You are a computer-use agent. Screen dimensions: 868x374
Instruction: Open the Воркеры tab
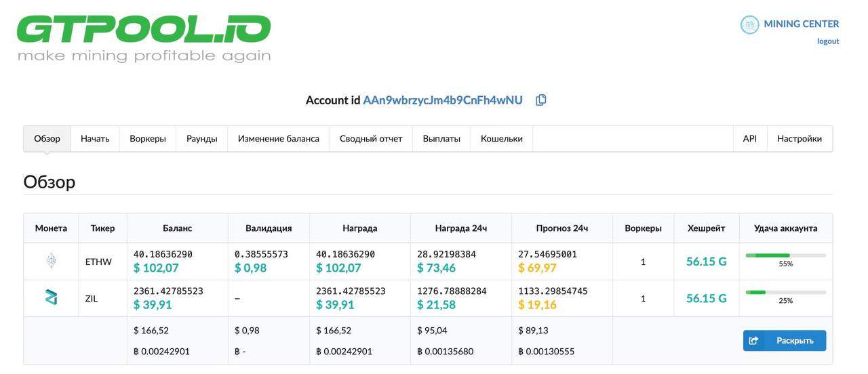147,139
